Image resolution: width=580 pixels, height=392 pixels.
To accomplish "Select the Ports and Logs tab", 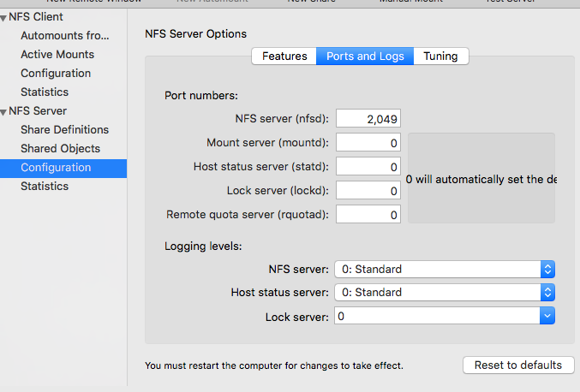I will pos(365,56).
